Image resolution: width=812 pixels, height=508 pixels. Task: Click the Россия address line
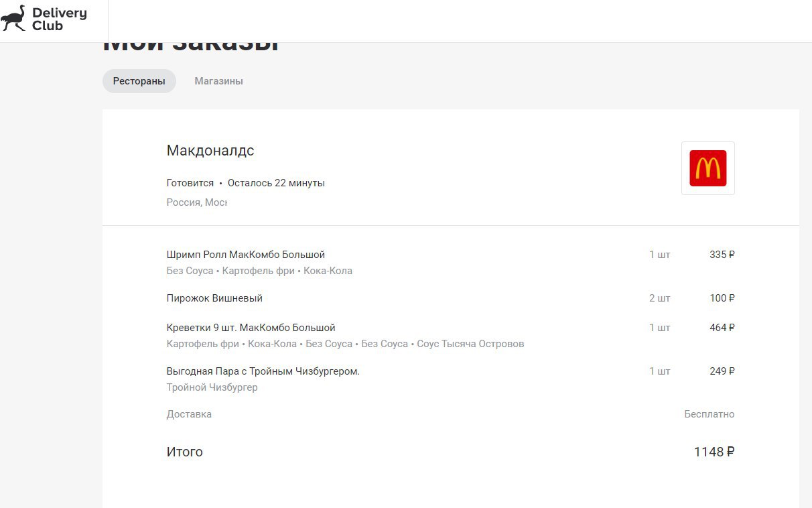pos(197,202)
